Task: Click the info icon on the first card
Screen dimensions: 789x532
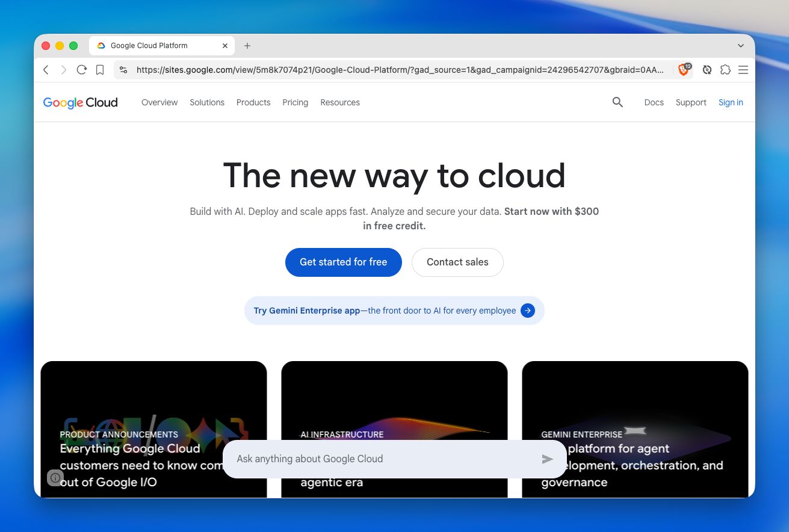Action: click(x=55, y=478)
